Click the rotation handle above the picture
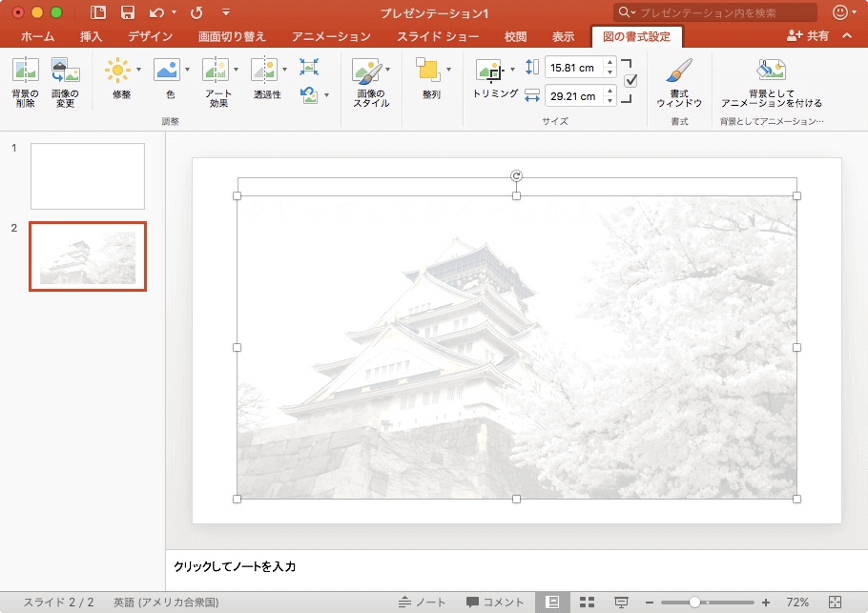This screenshot has width=868, height=613. (x=516, y=176)
